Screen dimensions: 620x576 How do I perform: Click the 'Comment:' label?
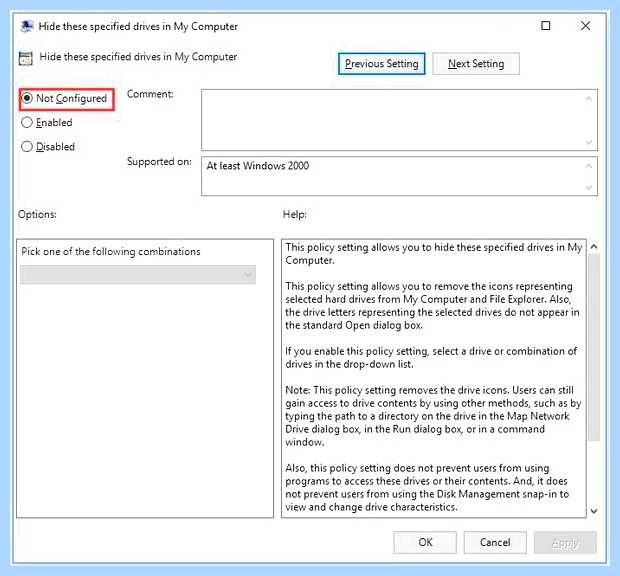tap(150, 94)
